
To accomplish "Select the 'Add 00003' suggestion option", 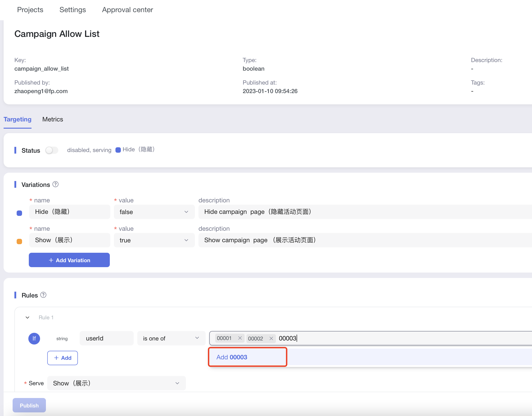I will (x=232, y=357).
